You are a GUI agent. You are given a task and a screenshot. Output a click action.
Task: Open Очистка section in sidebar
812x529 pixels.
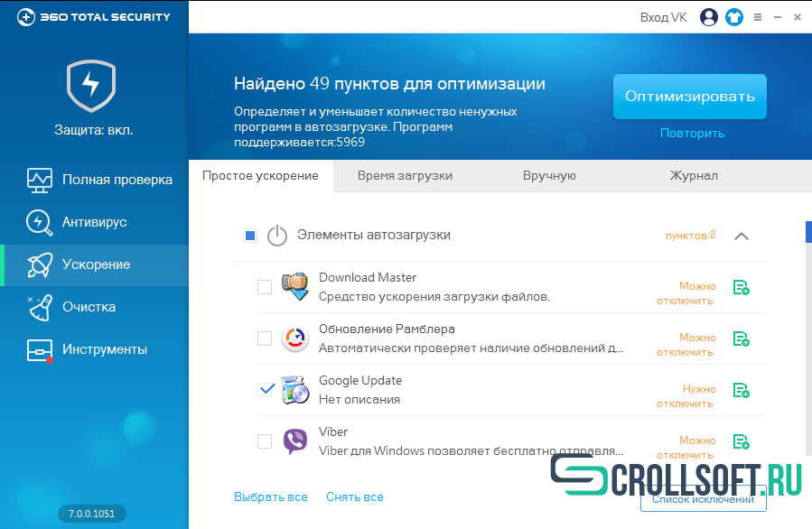[x=94, y=308]
